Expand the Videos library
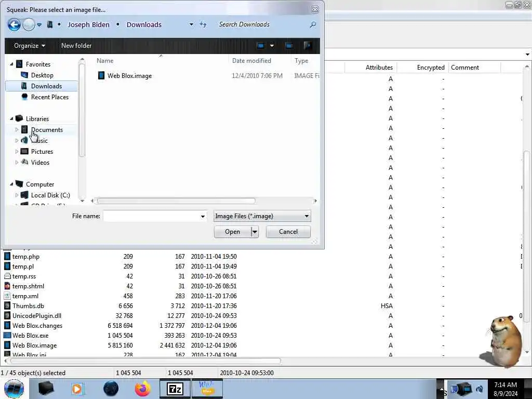 (17, 162)
